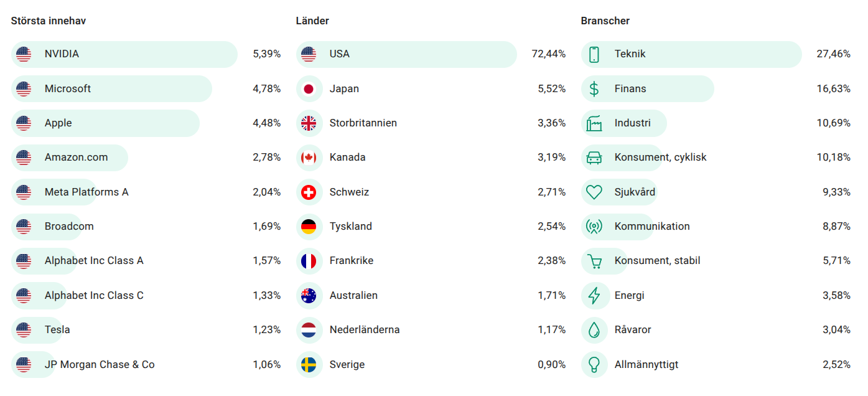Click the Teknik phone icon

coord(594,54)
